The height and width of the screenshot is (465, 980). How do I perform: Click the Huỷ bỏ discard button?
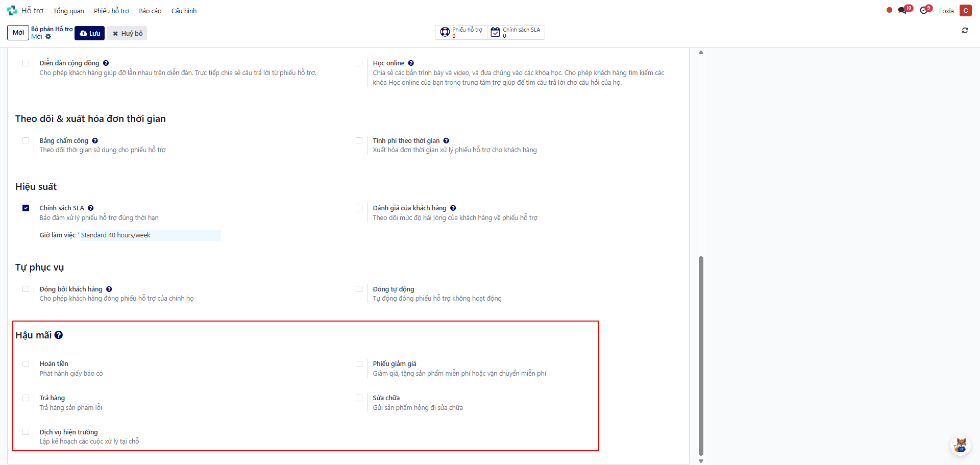click(x=127, y=33)
